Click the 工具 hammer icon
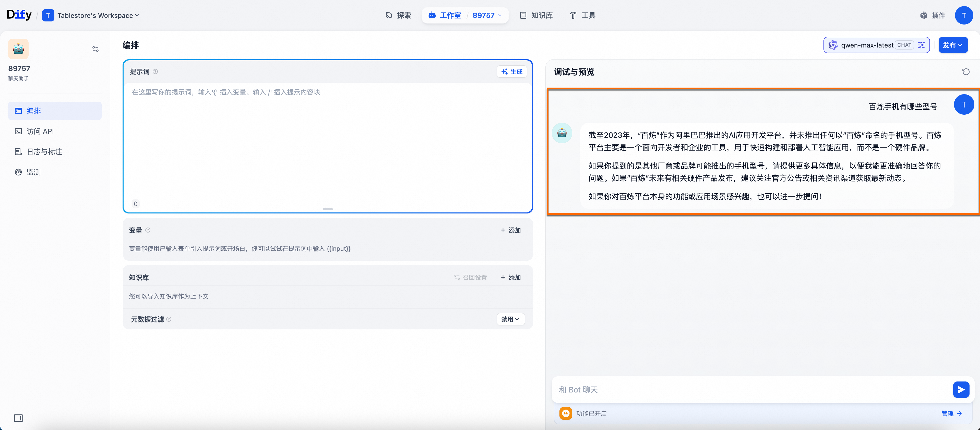The width and height of the screenshot is (980, 430). tap(573, 15)
